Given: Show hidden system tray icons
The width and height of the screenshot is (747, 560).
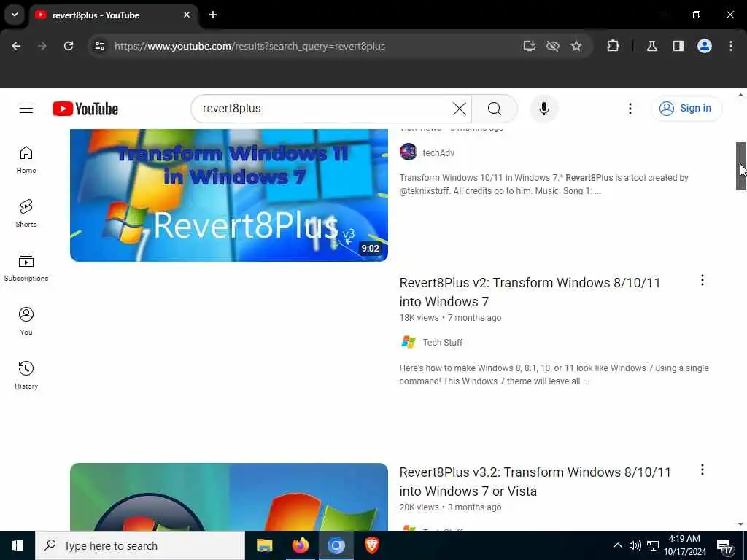Looking at the screenshot, I should coord(617,545).
